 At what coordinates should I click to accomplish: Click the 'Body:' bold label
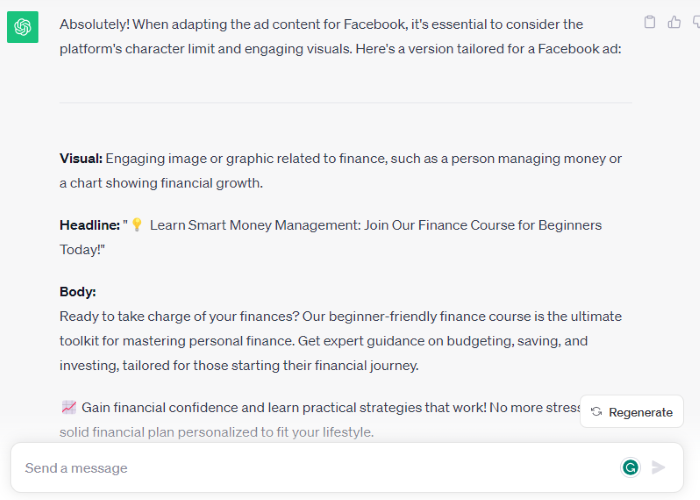click(x=78, y=292)
